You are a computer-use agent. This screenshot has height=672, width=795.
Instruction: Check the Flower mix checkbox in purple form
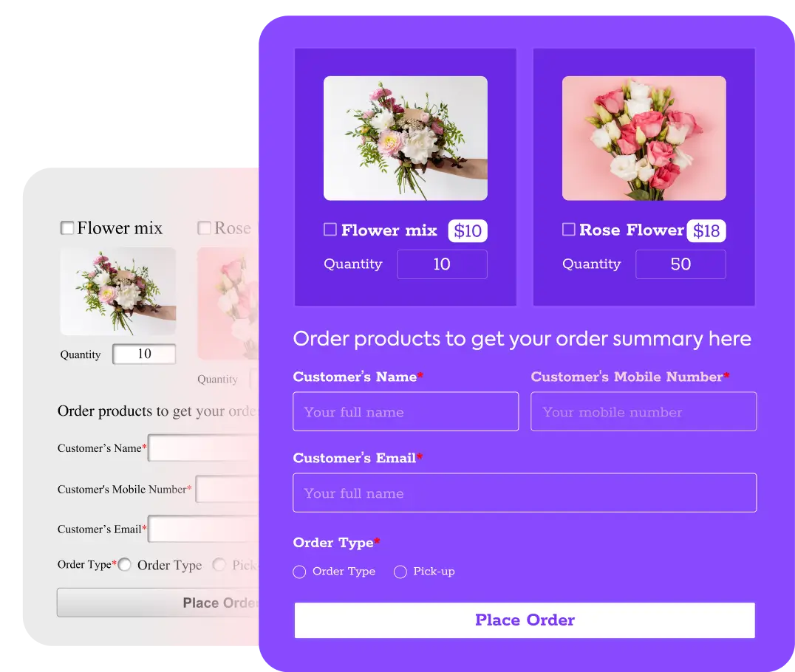tap(330, 230)
